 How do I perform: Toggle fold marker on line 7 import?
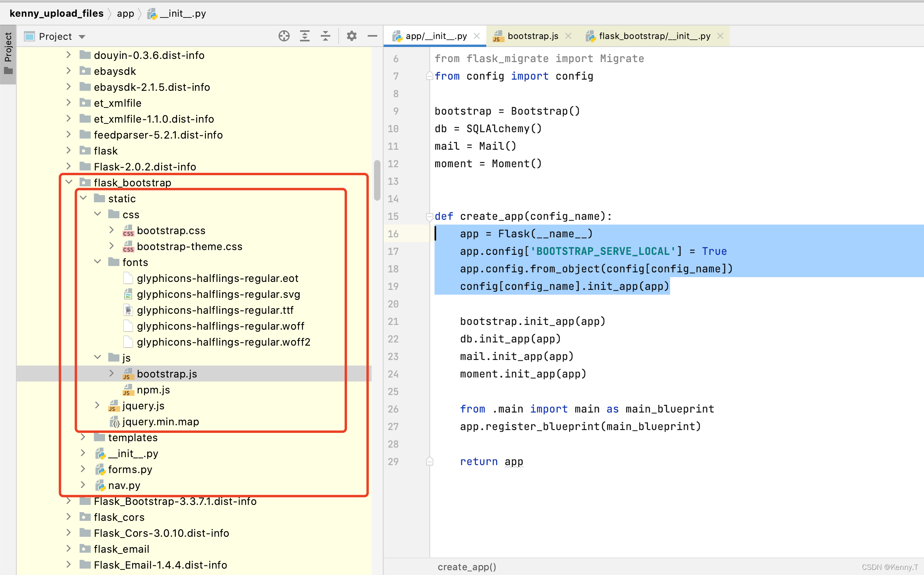click(x=429, y=76)
